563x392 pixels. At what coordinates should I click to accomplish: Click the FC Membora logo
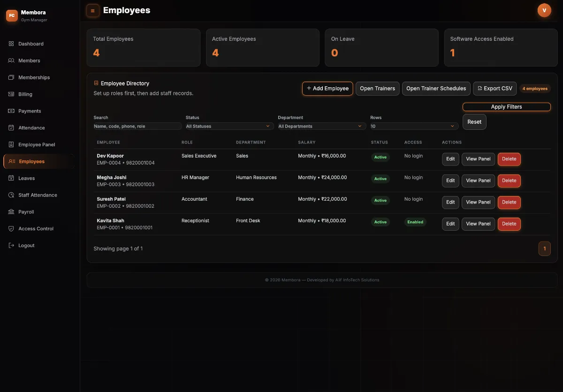(12, 15)
